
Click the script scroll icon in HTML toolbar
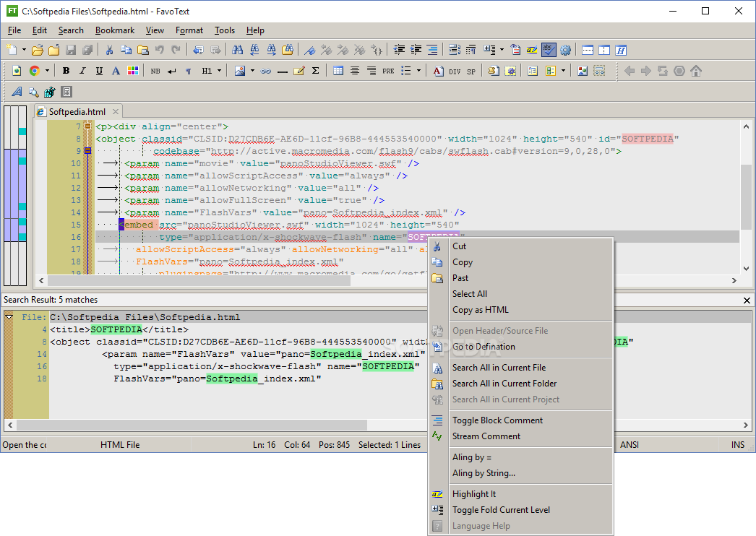[493, 71]
